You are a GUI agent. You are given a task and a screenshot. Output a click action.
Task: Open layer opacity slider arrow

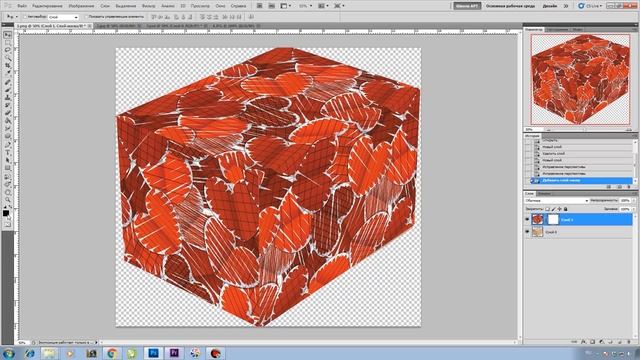coord(633,201)
